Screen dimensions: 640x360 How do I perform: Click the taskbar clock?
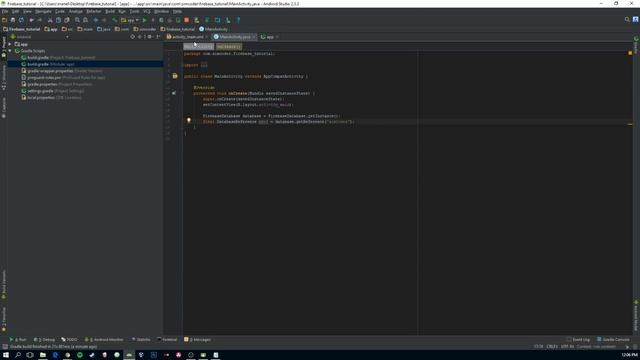point(630,355)
